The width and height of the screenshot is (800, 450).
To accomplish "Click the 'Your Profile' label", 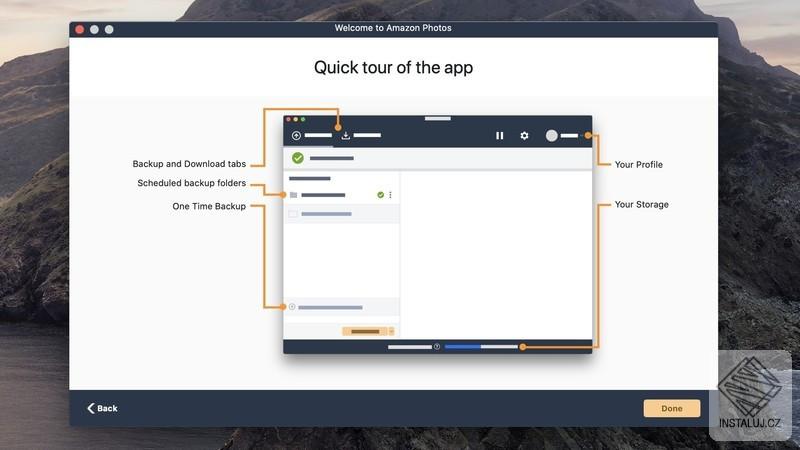I will tap(639, 164).
